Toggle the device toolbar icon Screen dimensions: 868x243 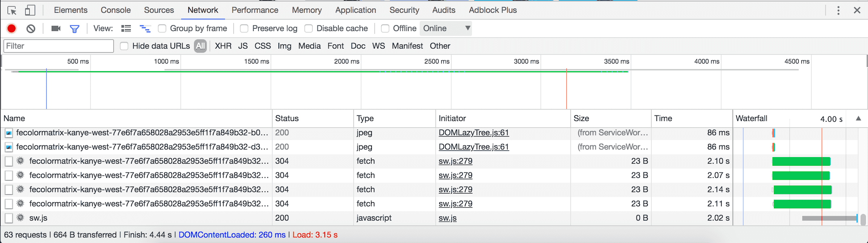30,10
